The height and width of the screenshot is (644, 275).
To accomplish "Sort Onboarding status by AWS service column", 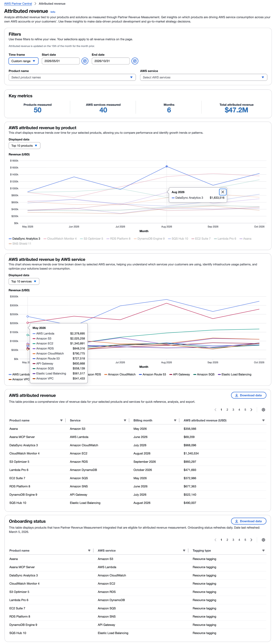I will point(184,550).
